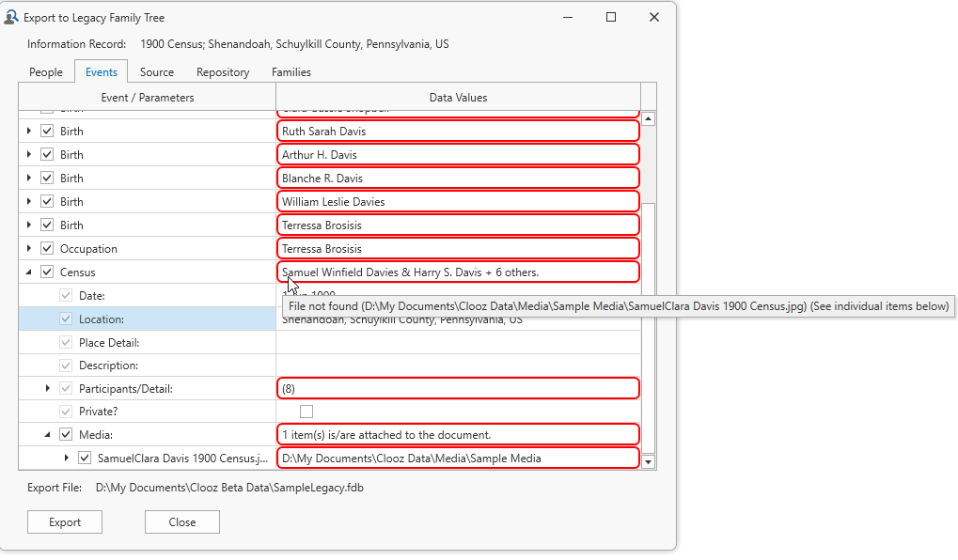
Task: Click the Clooz app icon in title bar
Action: click(x=11, y=18)
